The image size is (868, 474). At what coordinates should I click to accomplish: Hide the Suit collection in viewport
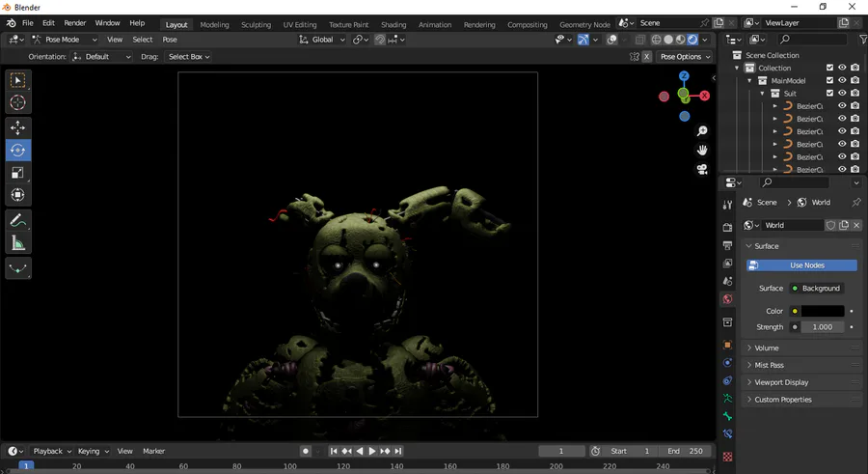tap(842, 93)
